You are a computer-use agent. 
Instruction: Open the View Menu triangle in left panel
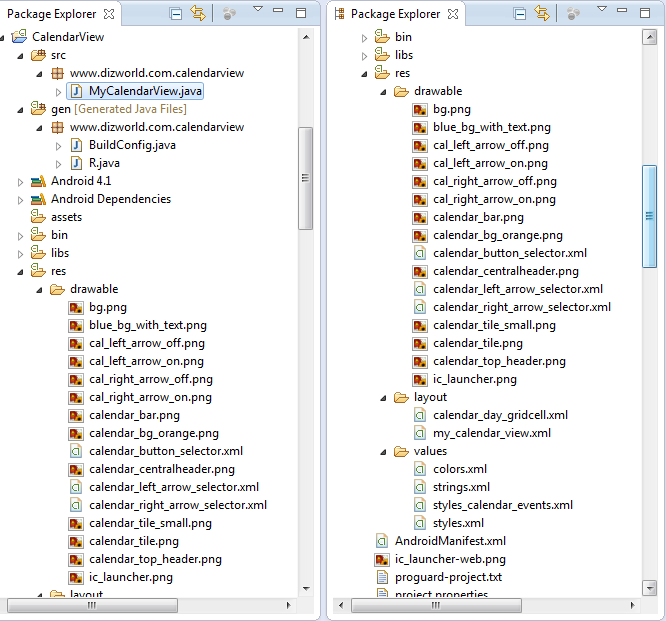[x=258, y=8]
